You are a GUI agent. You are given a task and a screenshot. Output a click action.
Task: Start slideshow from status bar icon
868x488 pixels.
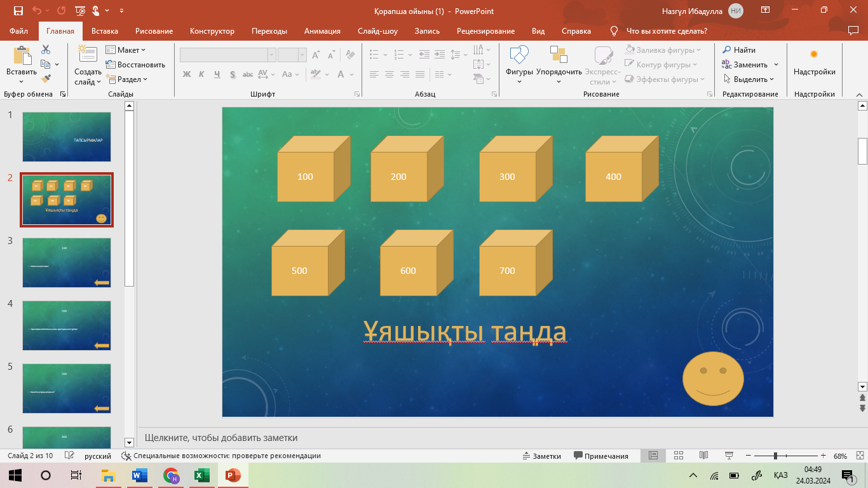pos(729,456)
